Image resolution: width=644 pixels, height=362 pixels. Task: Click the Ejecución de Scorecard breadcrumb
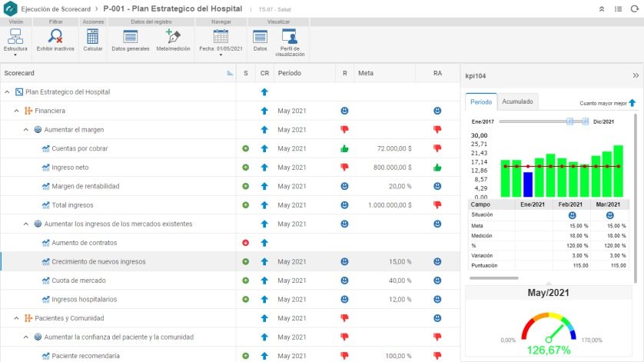point(56,9)
